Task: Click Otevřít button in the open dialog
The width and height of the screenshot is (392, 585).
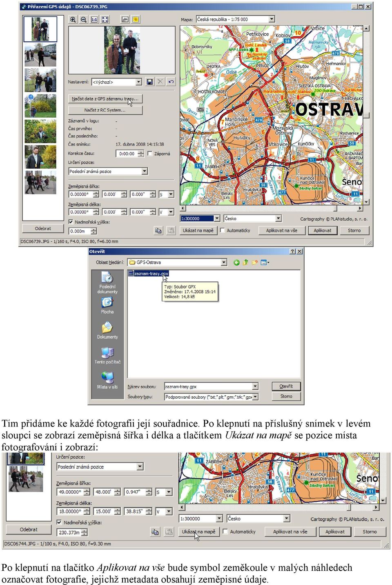Action: pyautogui.click(x=286, y=386)
